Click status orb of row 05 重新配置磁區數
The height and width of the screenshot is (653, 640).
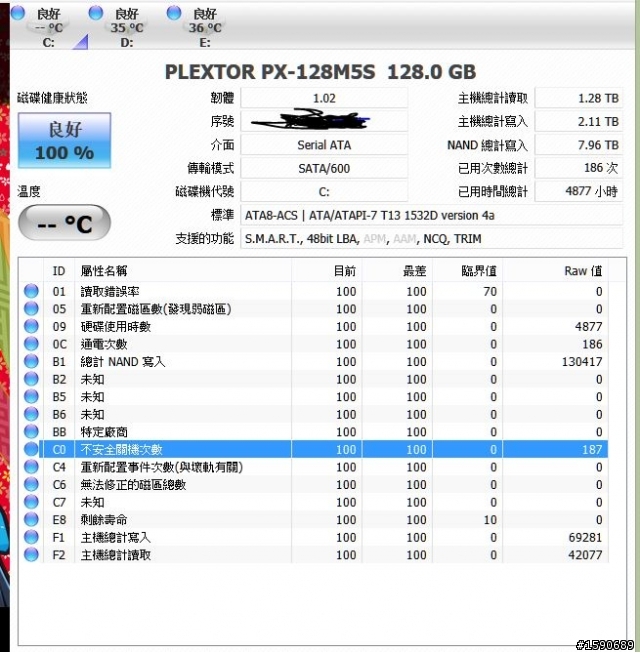pos(31,309)
